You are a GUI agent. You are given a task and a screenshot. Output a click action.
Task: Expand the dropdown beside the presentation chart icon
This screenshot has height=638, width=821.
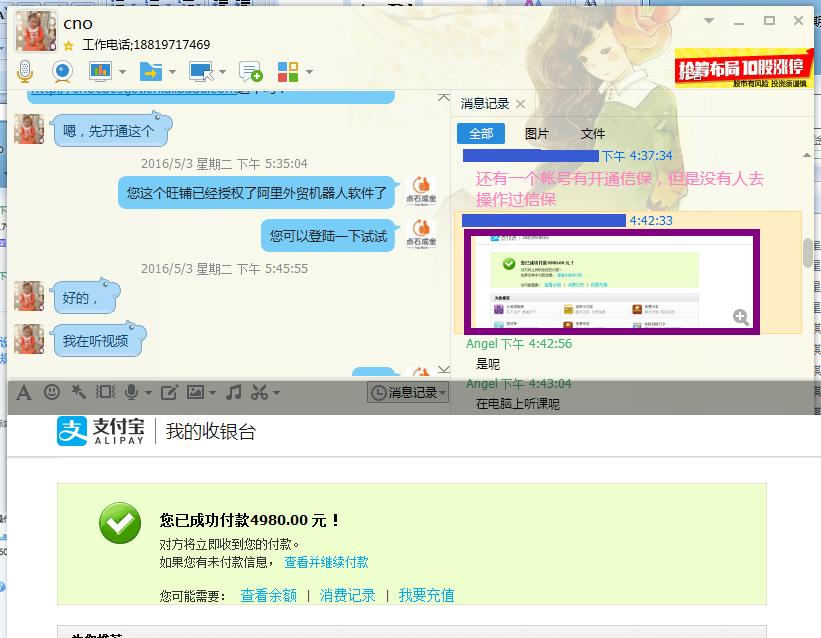[123, 72]
